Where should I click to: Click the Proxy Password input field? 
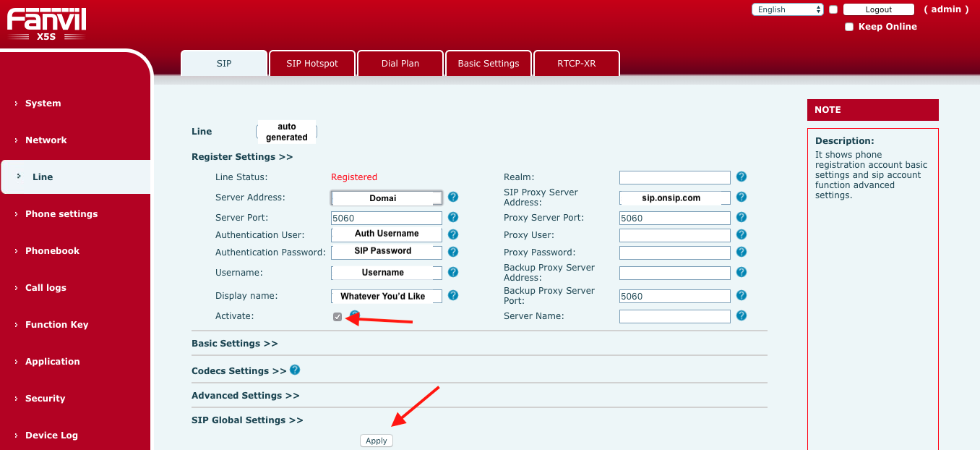pyautogui.click(x=675, y=252)
